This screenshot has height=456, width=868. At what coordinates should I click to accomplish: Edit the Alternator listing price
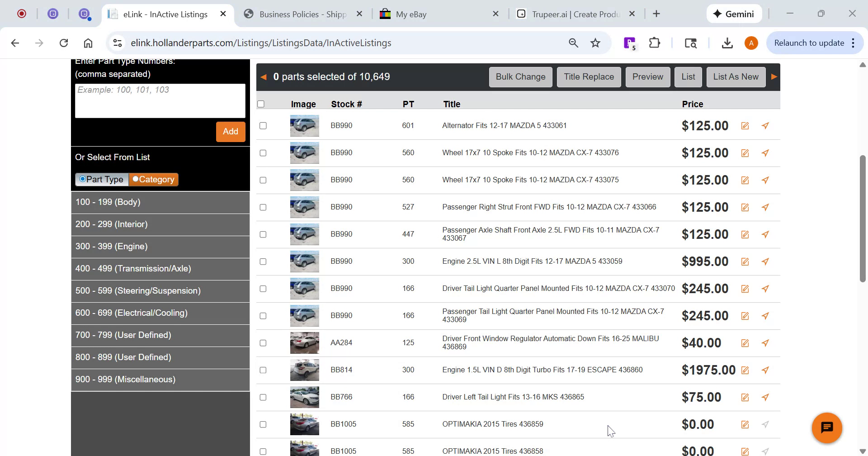745,126
